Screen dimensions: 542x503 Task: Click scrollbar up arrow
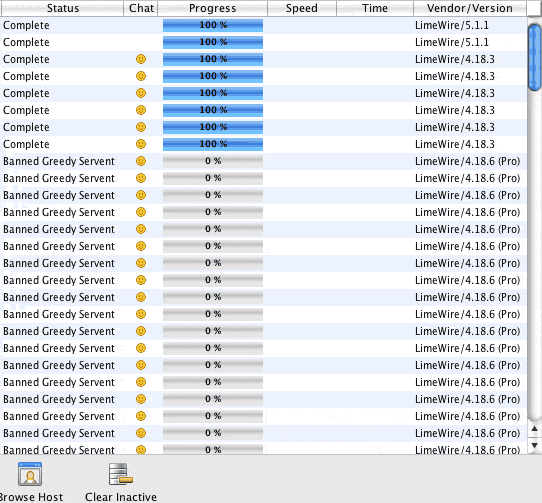(534, 429)
